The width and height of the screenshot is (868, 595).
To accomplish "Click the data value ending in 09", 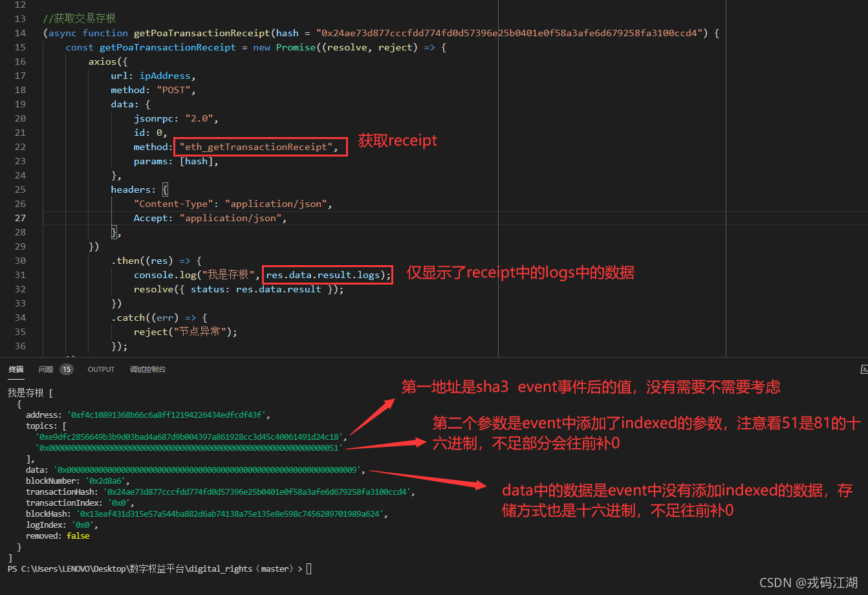I will click(x=208, y=470).
